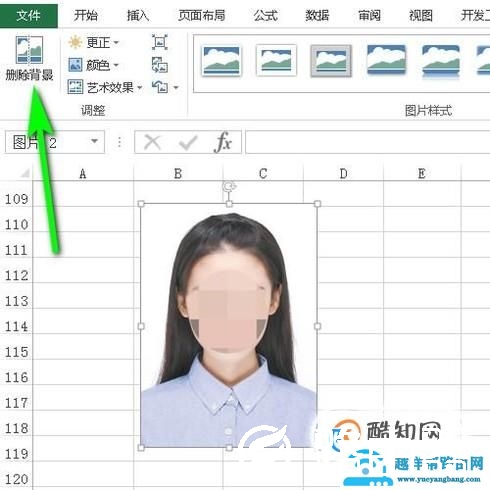This screenshot has width=490, height=490.
Task: Click the picture's top-right resize handle
Action: pos(317,203)
